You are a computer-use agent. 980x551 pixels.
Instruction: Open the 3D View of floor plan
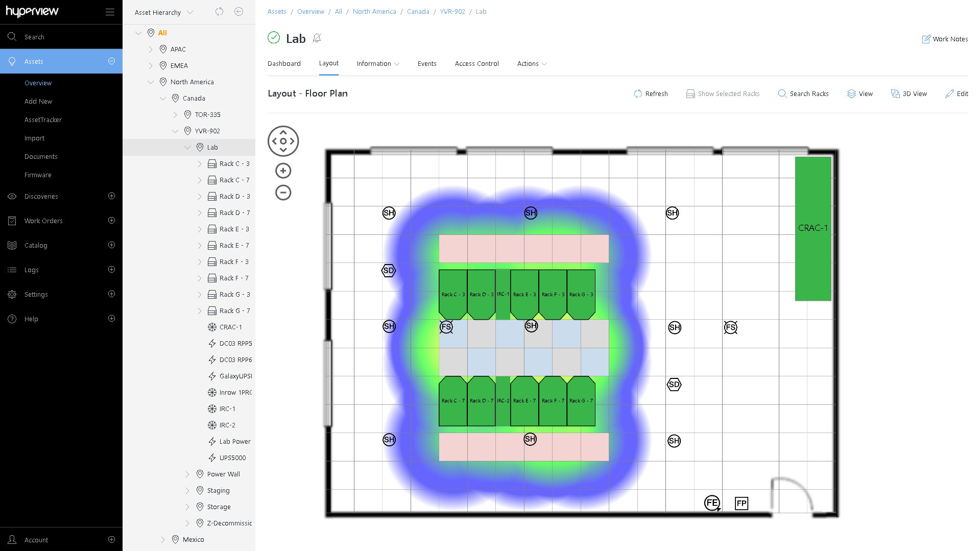tap(909, 93)
